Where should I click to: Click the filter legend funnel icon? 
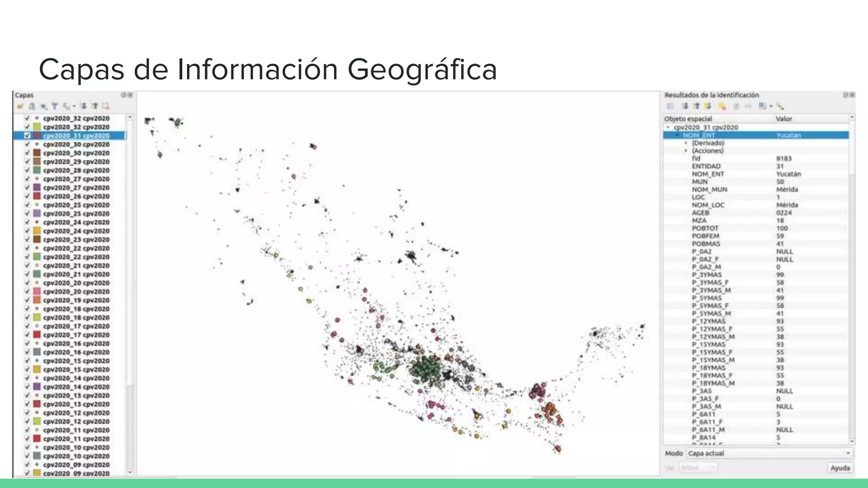[55, 106]
